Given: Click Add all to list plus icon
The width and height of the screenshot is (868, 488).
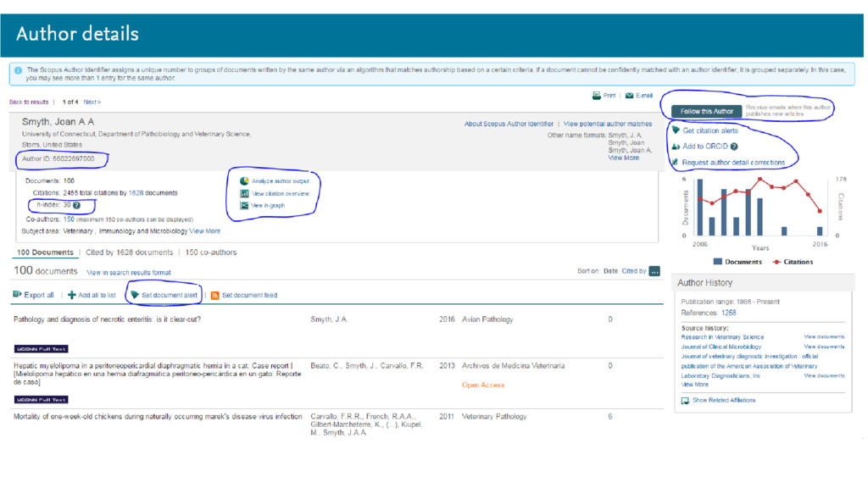Looking at the screenshot, I should click(x=71, y=295).
